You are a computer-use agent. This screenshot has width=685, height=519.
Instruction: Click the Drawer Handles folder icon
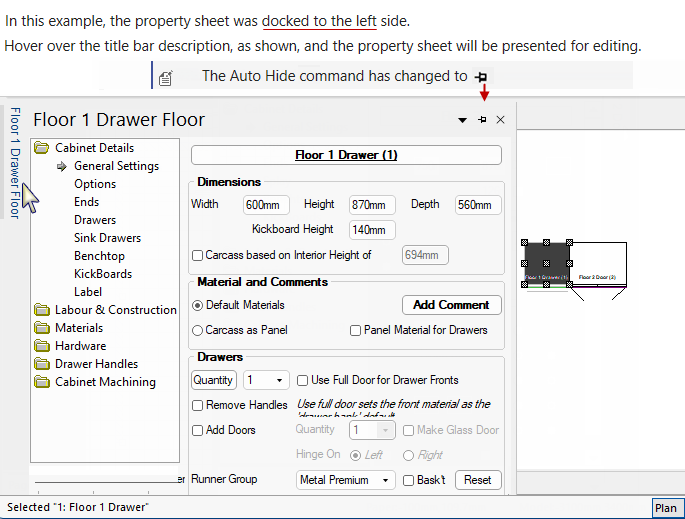(42, 364)
